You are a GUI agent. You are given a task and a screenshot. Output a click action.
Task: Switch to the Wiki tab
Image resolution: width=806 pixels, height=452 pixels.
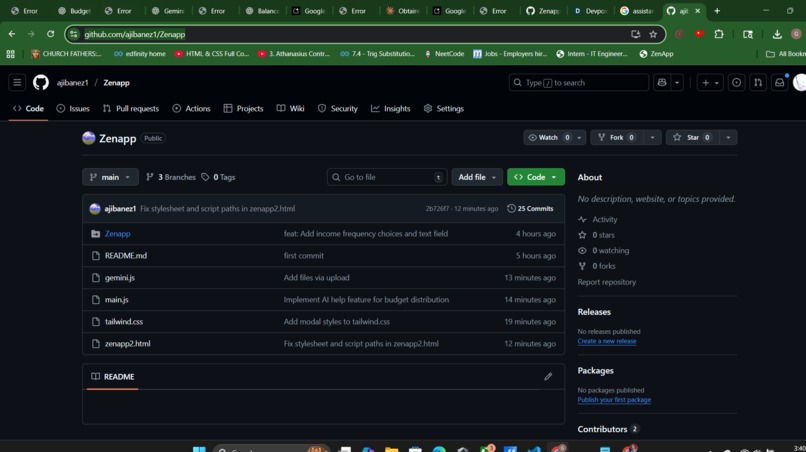coord(290,109)
